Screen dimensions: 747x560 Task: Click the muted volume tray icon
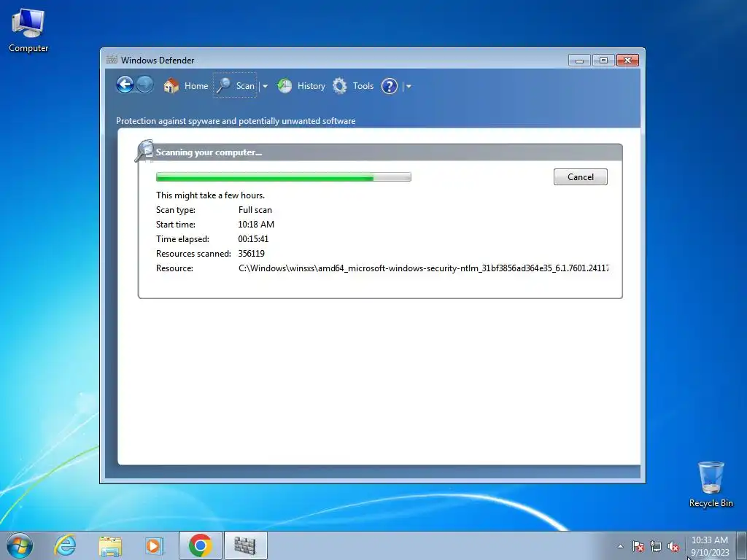point(673,547)
